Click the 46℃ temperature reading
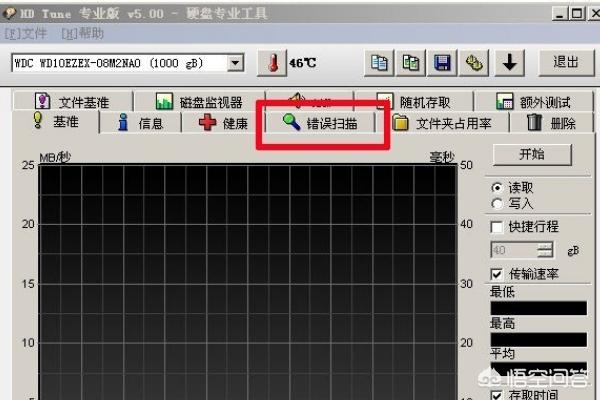 303,63
